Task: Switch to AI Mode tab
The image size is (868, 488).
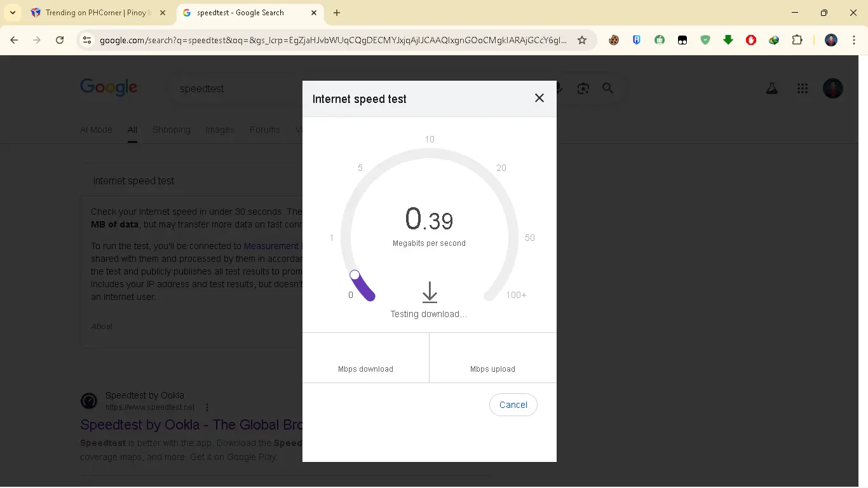Action: [96, 130]
